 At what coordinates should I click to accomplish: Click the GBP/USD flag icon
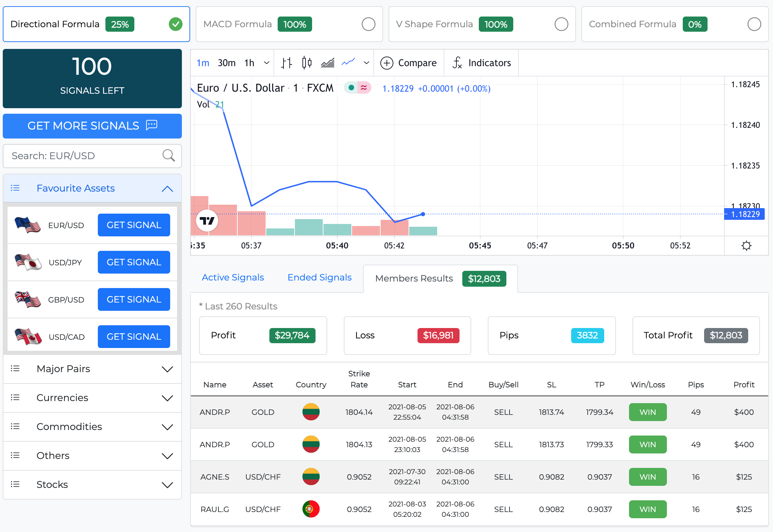click(x=28, y=299)
